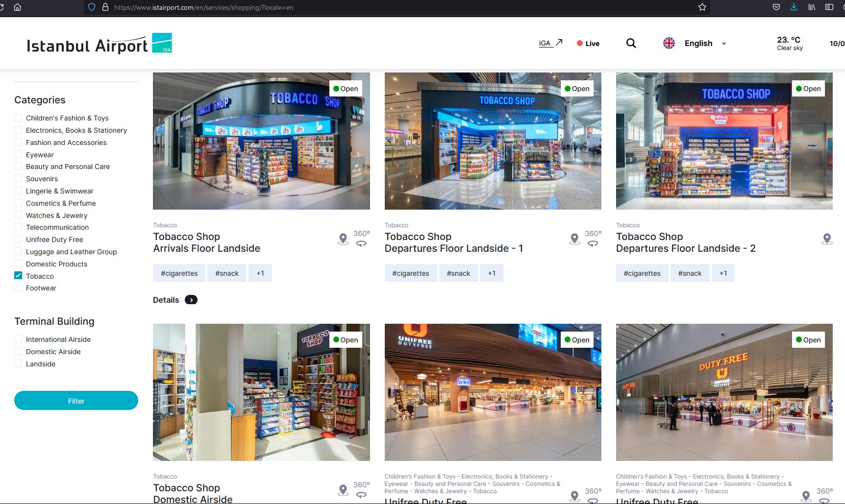This screenshot has width=845, height=504.
Task: Open the iGA external link
Action: (550, 43)
